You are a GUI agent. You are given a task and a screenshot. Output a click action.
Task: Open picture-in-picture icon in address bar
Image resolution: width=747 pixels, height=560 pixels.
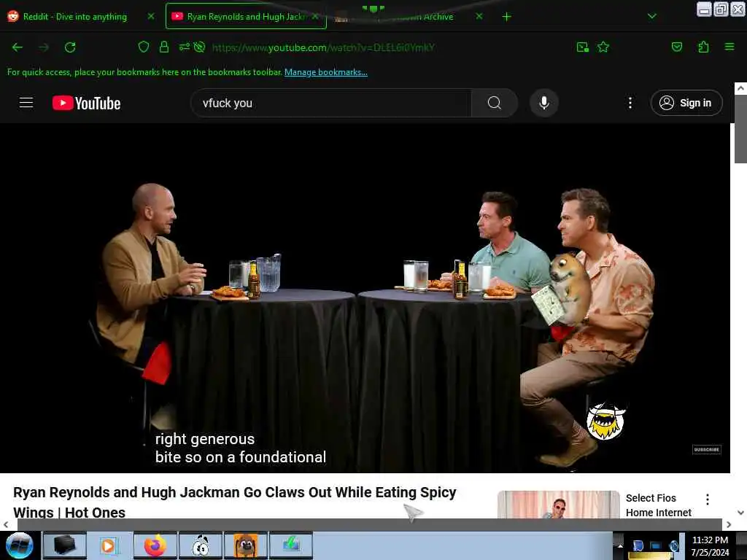[x=583, y=47]
